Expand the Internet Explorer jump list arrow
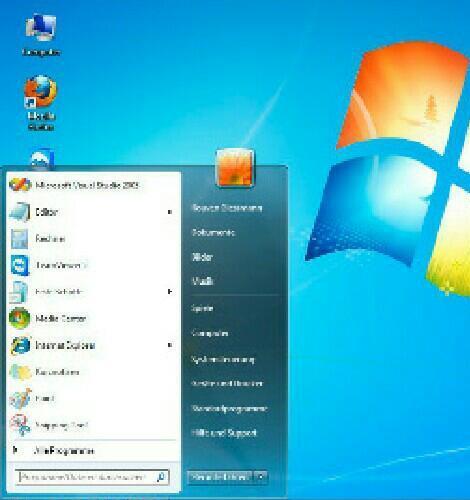 tap(170, 345)
